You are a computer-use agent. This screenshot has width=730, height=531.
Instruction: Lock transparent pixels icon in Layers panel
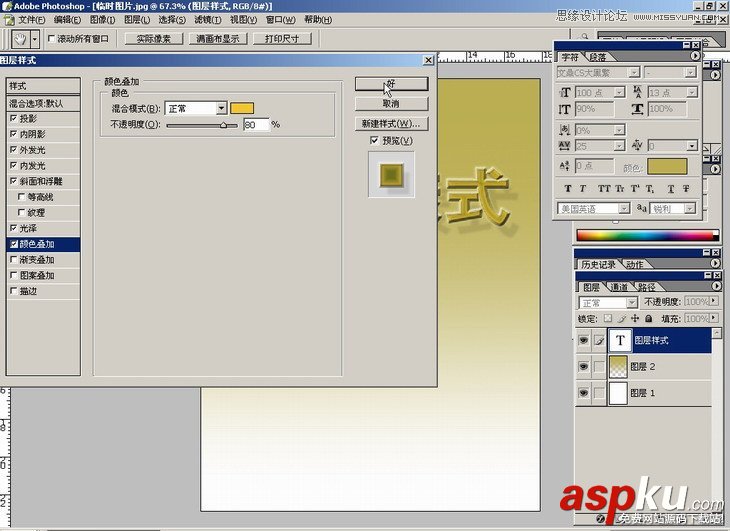click(x=608, y=318)
